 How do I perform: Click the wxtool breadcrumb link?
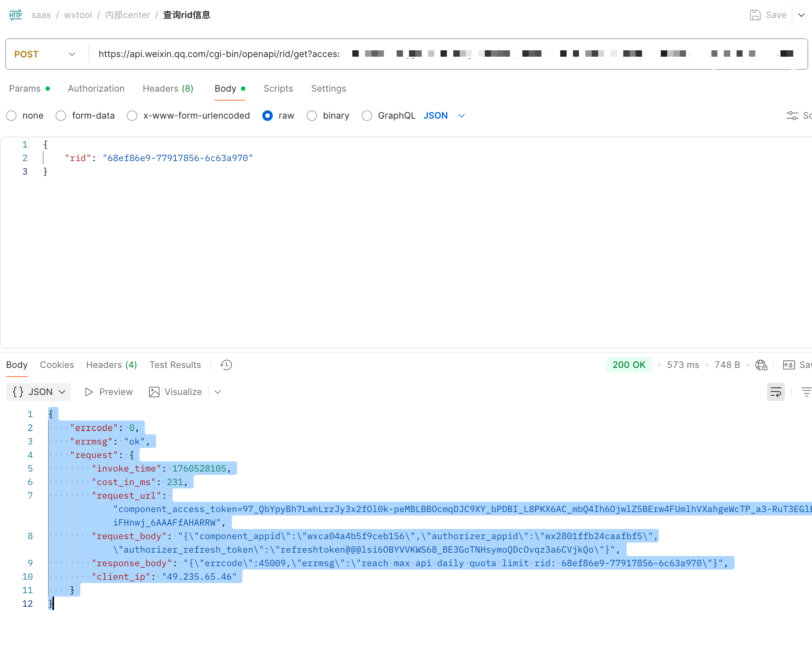[78, 15]
